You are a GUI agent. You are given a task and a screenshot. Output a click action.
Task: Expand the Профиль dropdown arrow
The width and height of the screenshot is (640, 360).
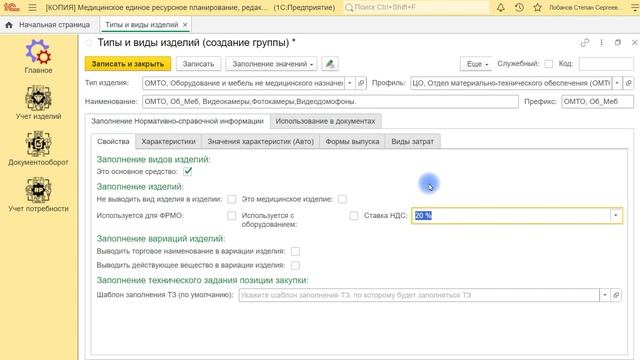tap(617, 83)
